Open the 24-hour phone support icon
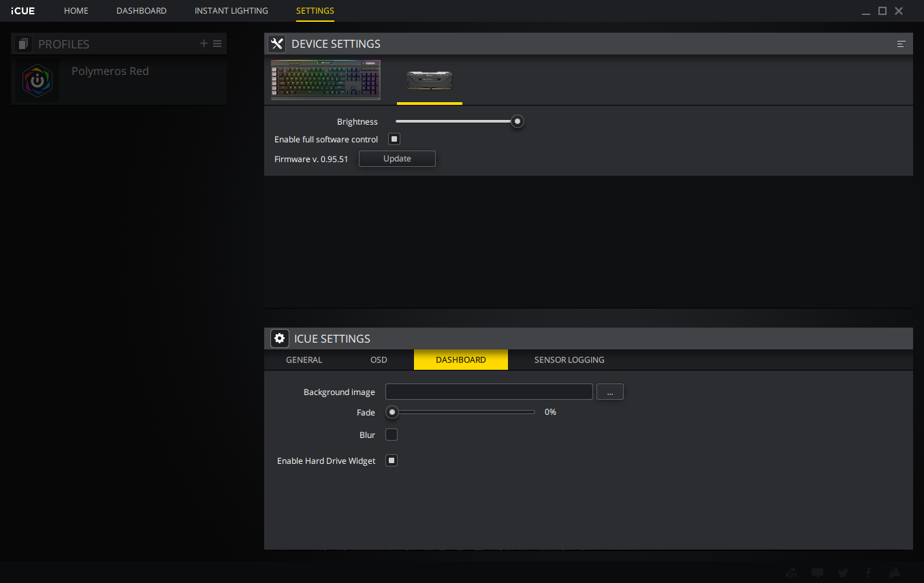This screenshot has height=583, width=924. tap(792, 573)
